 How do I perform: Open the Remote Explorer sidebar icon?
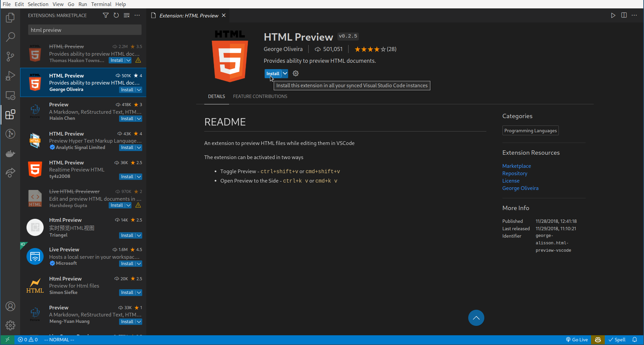coord(10,96)
